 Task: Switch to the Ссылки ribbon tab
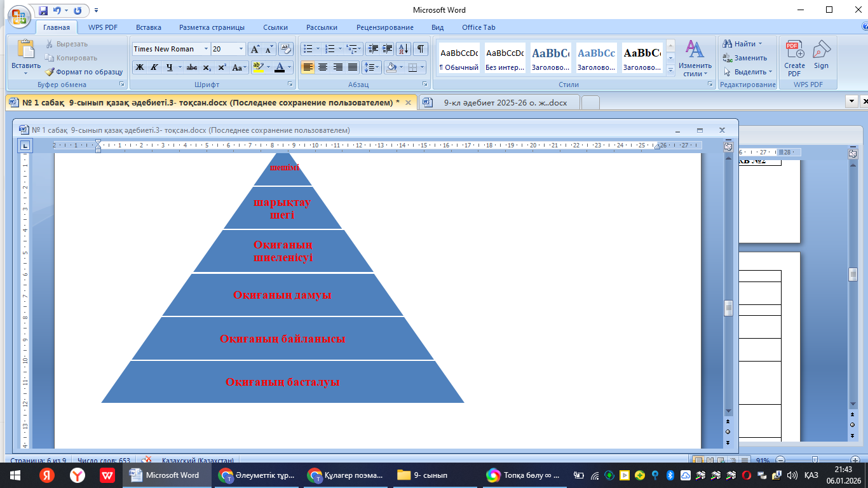(276, 27)
